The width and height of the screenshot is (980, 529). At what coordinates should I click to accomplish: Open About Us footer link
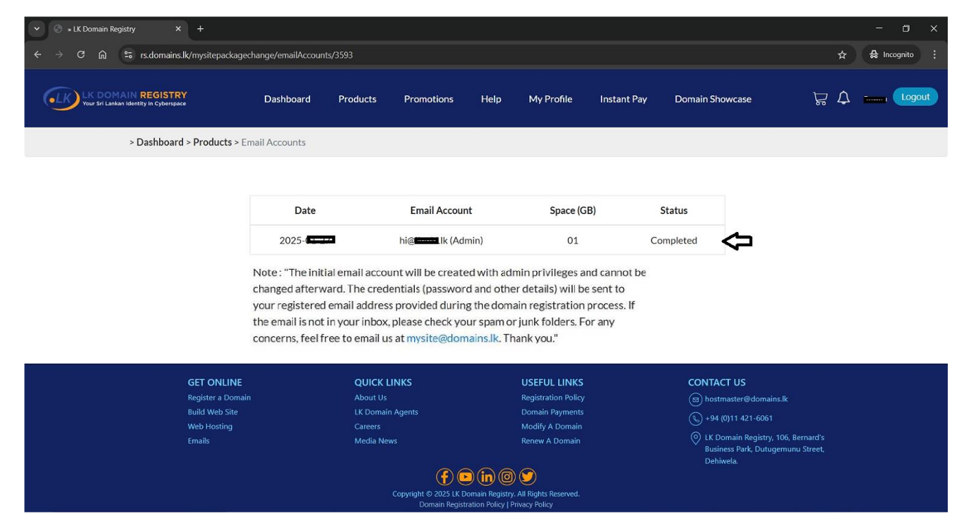[370, 397]
